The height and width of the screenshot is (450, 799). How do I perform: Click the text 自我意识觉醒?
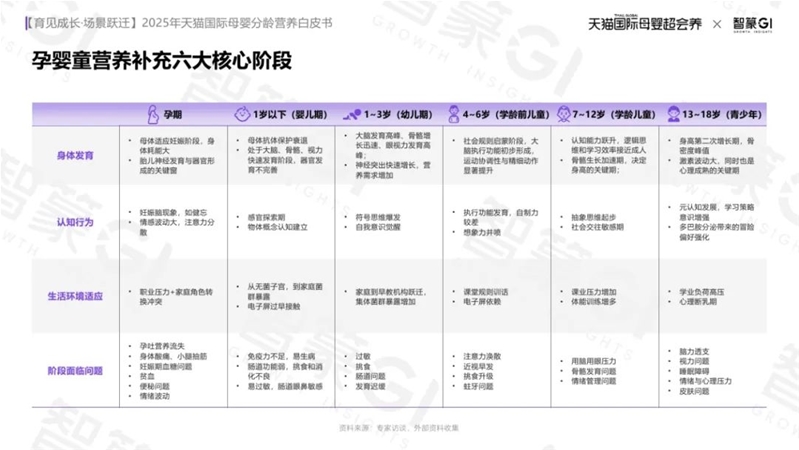pyautogui.click(x=378, y=227)
